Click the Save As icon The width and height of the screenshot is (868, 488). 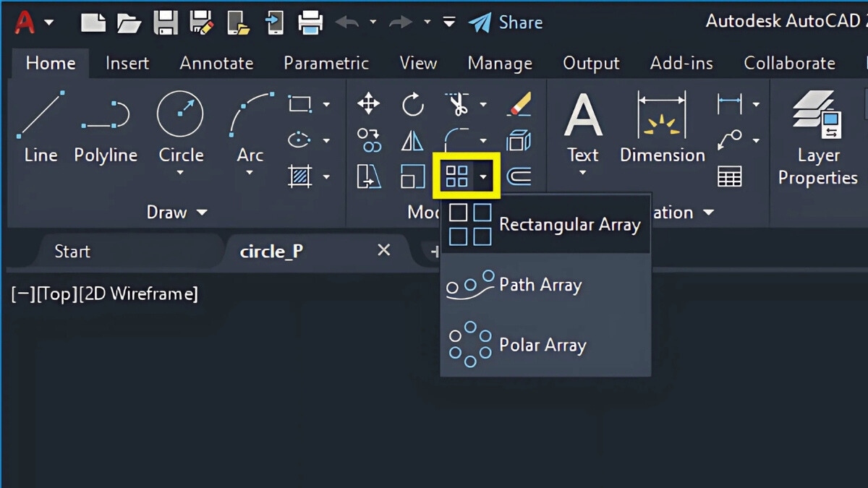point(202,22)
